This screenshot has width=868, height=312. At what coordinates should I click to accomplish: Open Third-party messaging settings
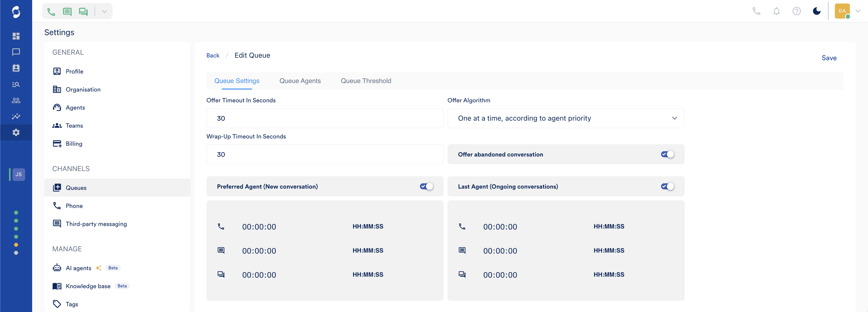[117, 224]
